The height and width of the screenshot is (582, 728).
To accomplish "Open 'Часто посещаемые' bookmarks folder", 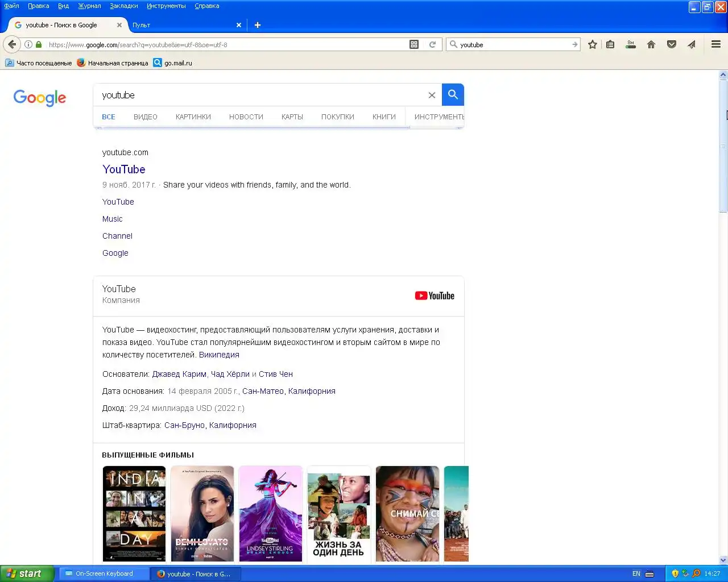I will [38, 63].
